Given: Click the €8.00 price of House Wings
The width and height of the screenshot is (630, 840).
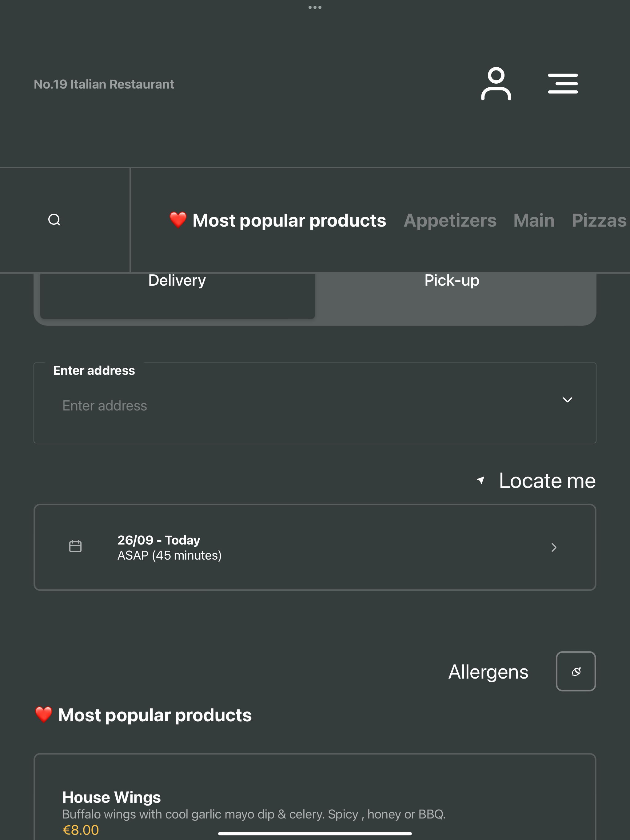Looking at the screenshot, I should coord(81,830).
